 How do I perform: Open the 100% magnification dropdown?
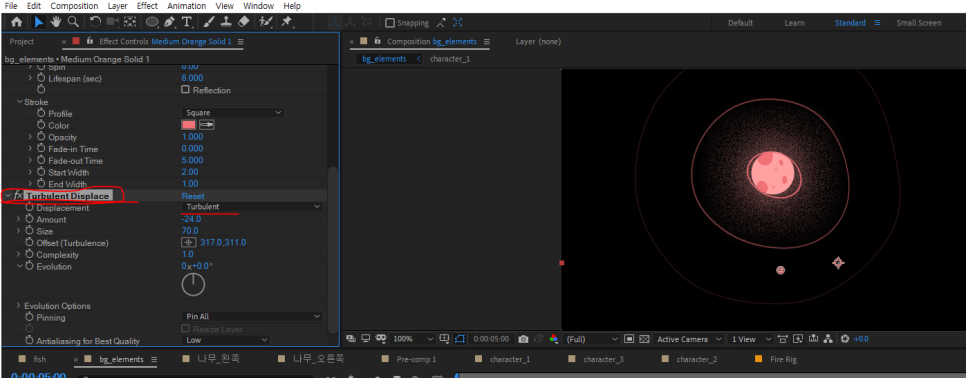414,339
